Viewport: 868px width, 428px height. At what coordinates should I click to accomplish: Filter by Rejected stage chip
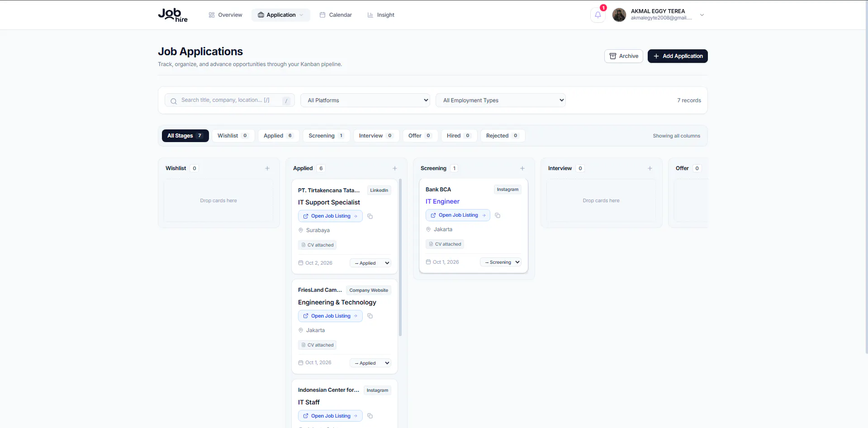pos(503,136)
